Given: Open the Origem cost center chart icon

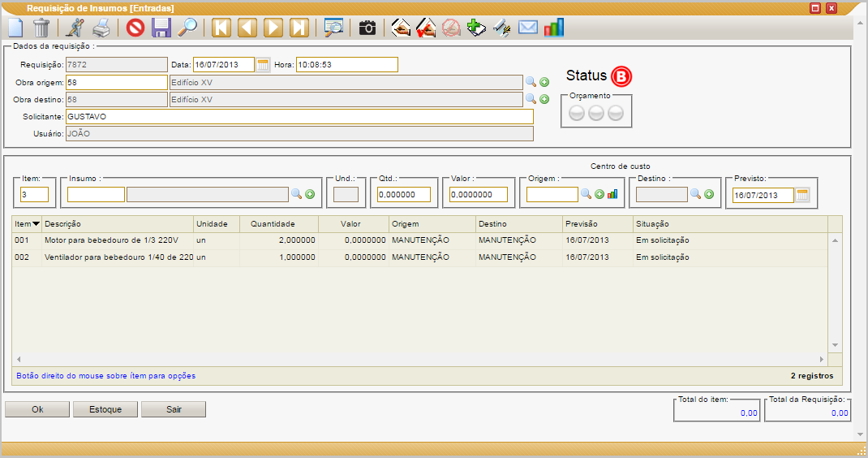Looking at the screenshot, I should 612,194.
